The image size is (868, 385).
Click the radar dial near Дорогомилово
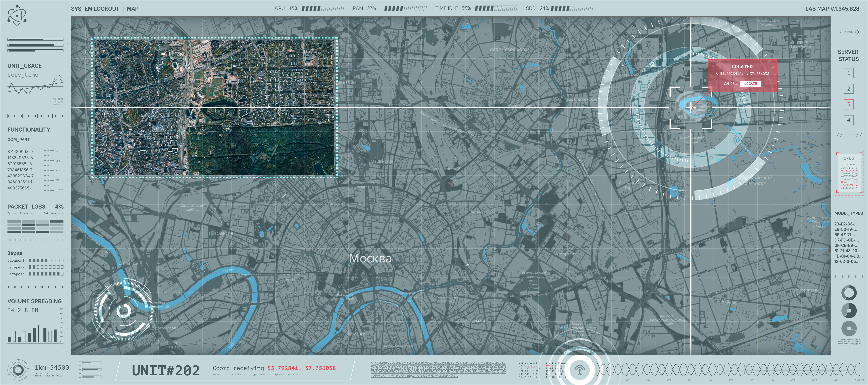click(x=124, y=310)
